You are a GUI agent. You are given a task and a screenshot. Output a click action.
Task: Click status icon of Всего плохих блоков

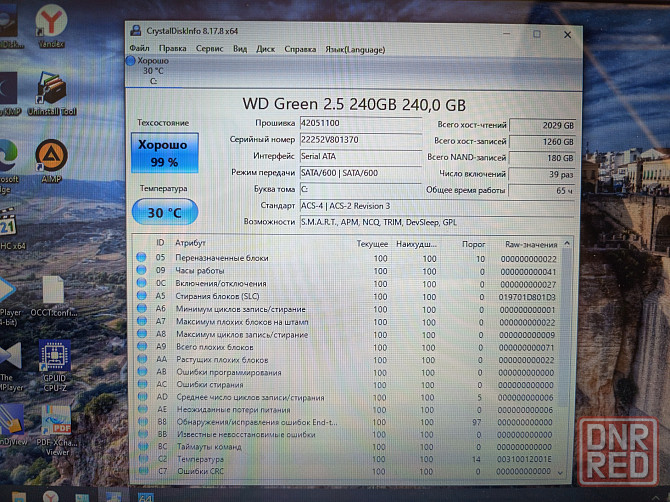pyautogui.click(x=142, y=346)
